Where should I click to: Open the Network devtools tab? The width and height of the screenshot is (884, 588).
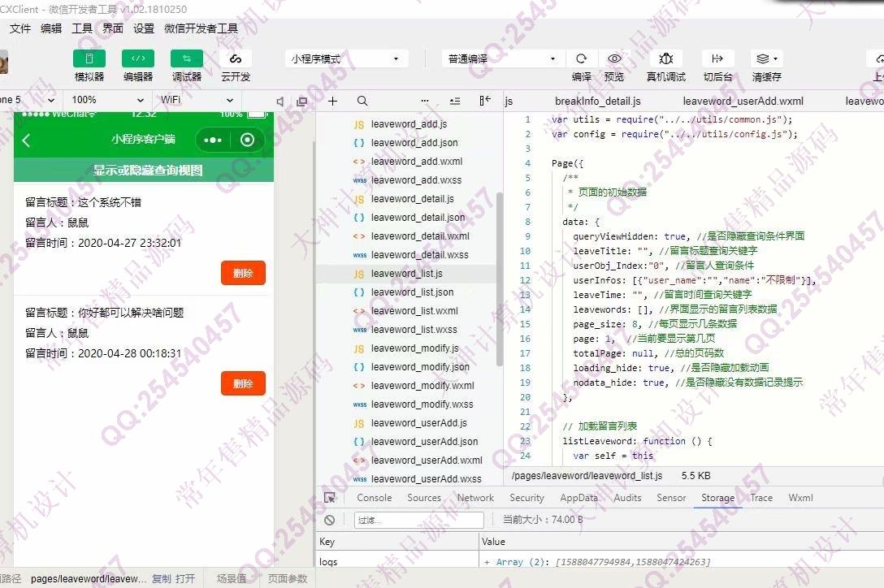coord(475,498)
